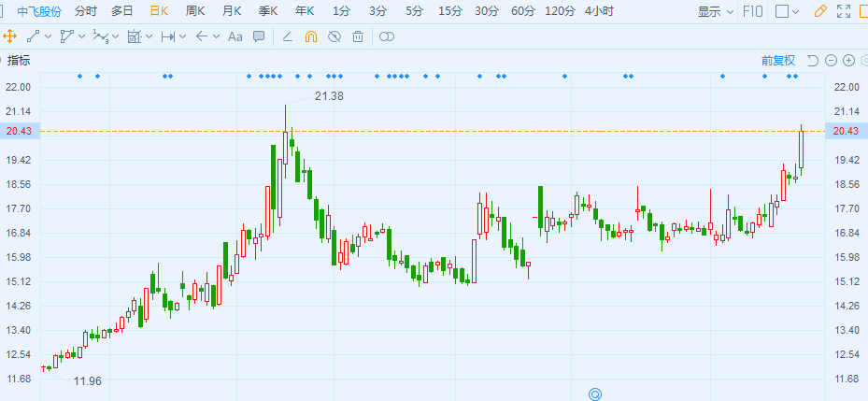The height and width of the screenshot is (401, 868).
Task: Expand the layout square dropdown arrow
Action: click(795, 11)
